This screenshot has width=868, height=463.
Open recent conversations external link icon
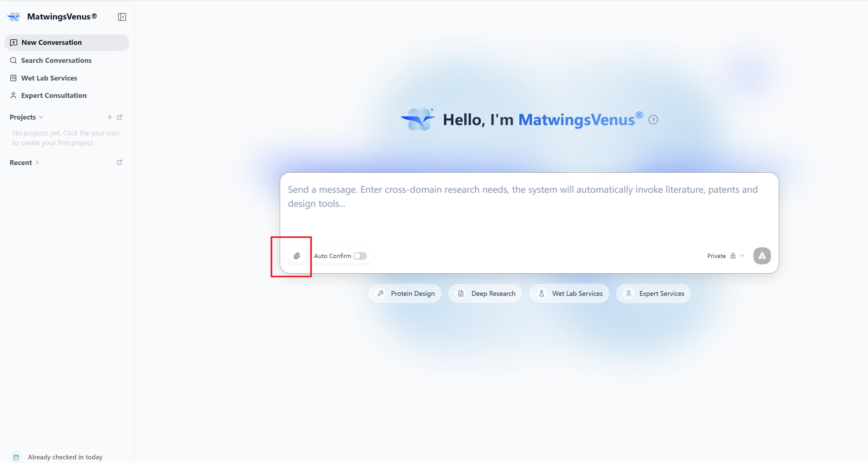click(x=119, y=162)
